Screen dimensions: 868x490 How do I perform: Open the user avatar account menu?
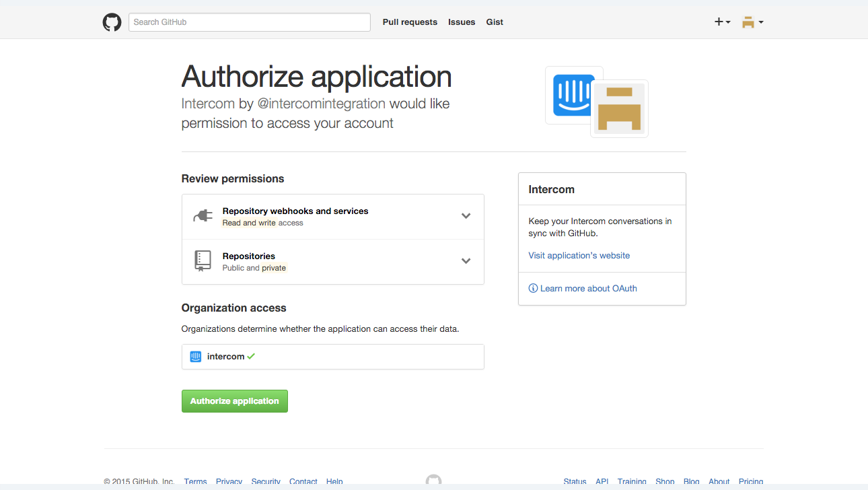[752, 22]
